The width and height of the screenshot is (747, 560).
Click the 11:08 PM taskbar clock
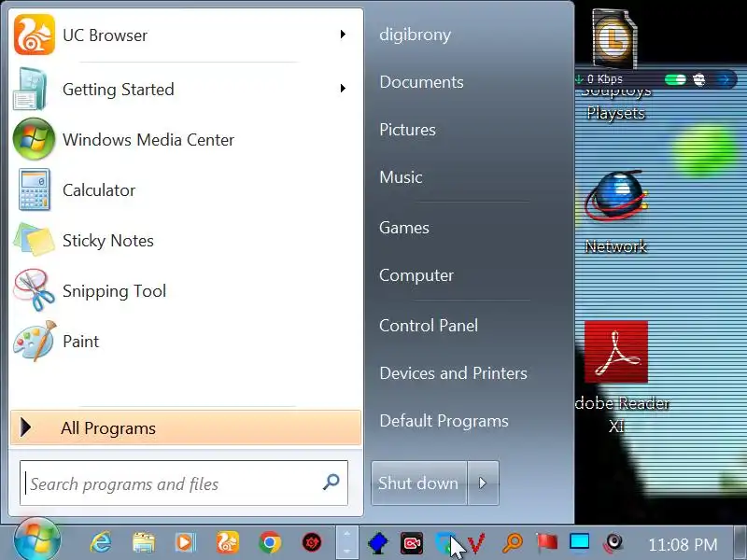click(683, 544)
